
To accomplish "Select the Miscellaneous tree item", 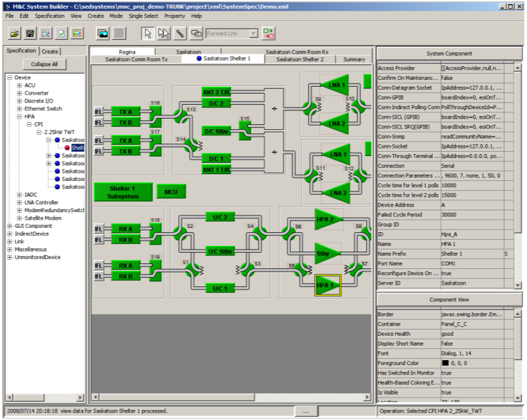I will (31, 249).
